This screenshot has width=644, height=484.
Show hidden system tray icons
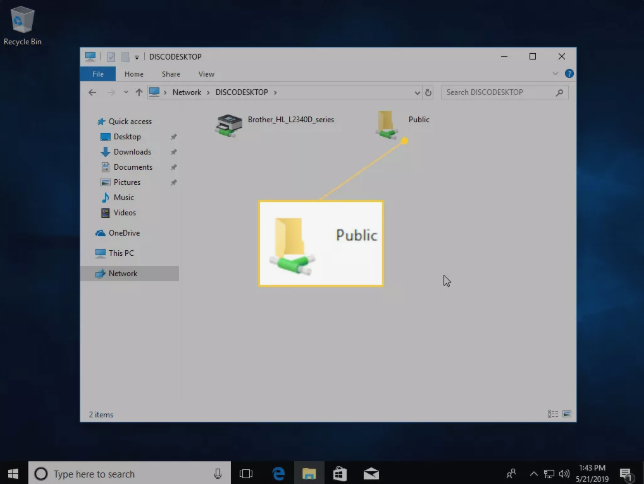click(x=534, y=474)
